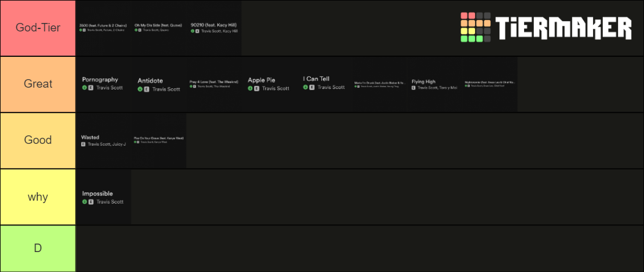Viewport: 644px width, 272px height.
Task: Select the 90210 (feat. Kacy Hill) tile
Action: coord(214,28)
